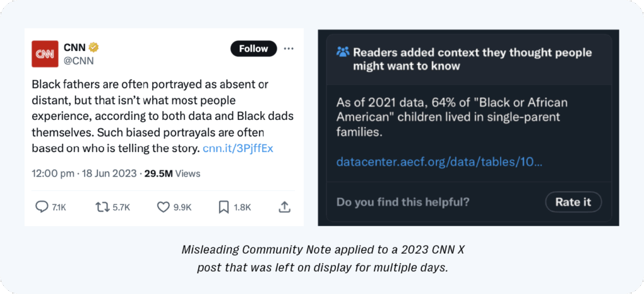Screen dimensions: 644x294
Task: Click the share upload arrow icon
Action: point(284,207)
